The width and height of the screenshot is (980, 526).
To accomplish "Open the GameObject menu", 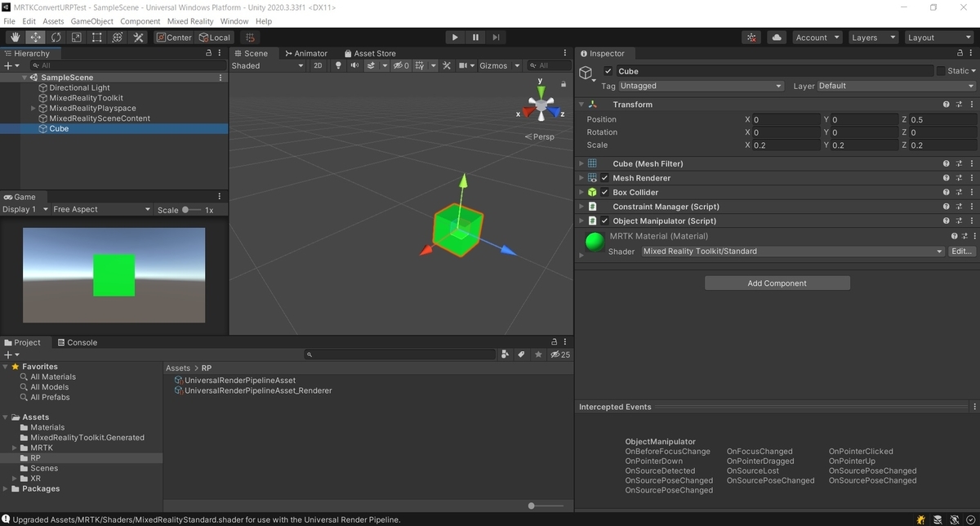I will 91,21.
